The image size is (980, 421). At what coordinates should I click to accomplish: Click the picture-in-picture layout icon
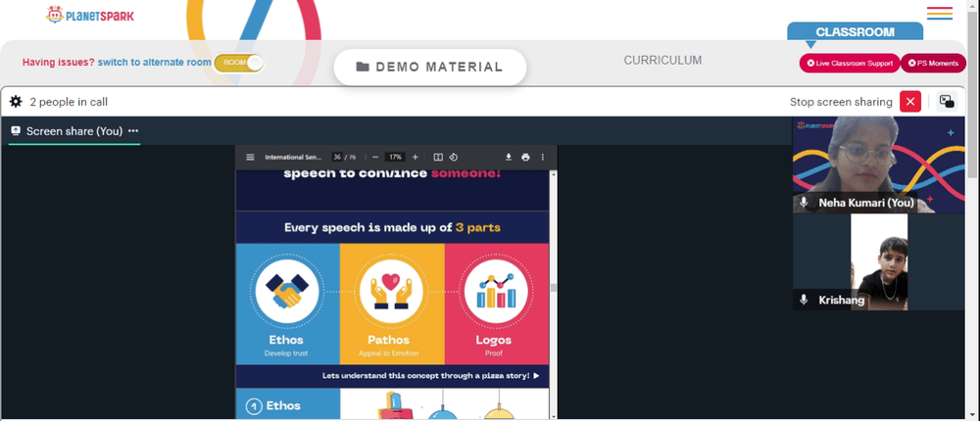tap(947, 102)
